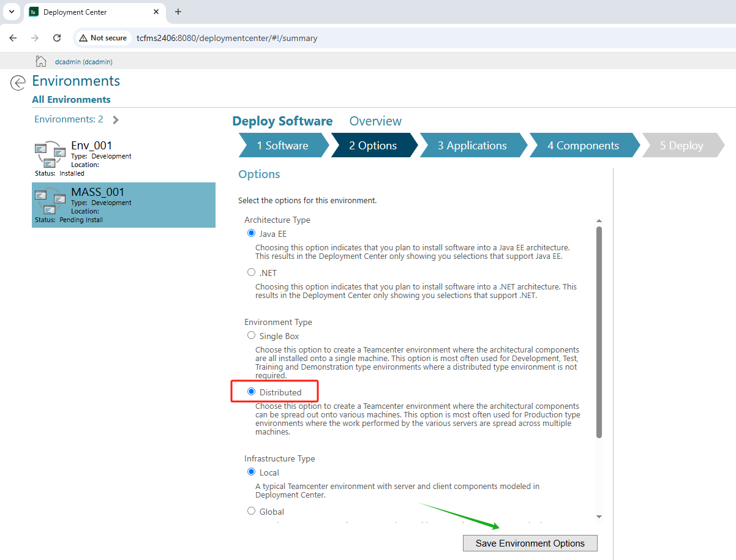
Task: Click the browser forward arrow
Action: coord(35,38)
